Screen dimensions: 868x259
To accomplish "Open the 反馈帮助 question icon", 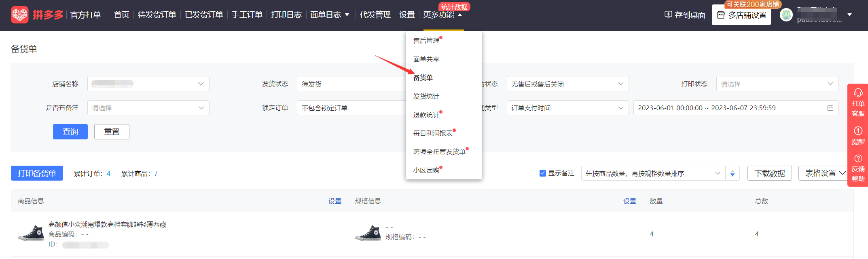I will (858, 158).
